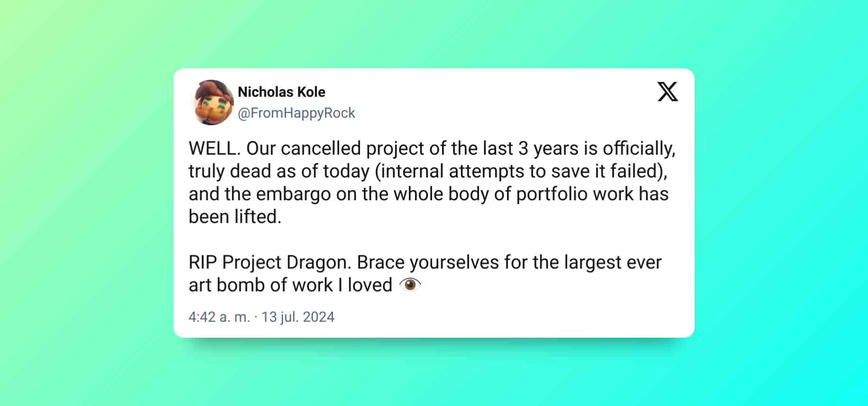
Task: Click the phrase been lifted.
Action: coord(235,217)
